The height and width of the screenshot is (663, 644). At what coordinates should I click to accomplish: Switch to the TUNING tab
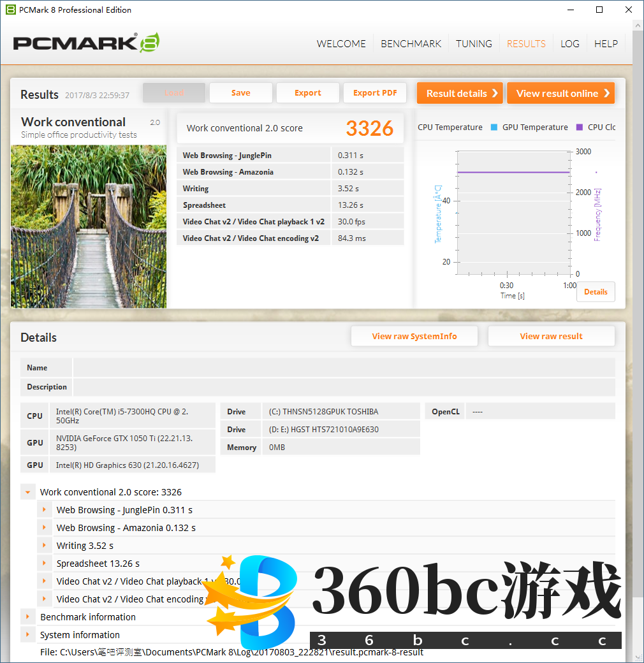point(474,44)
